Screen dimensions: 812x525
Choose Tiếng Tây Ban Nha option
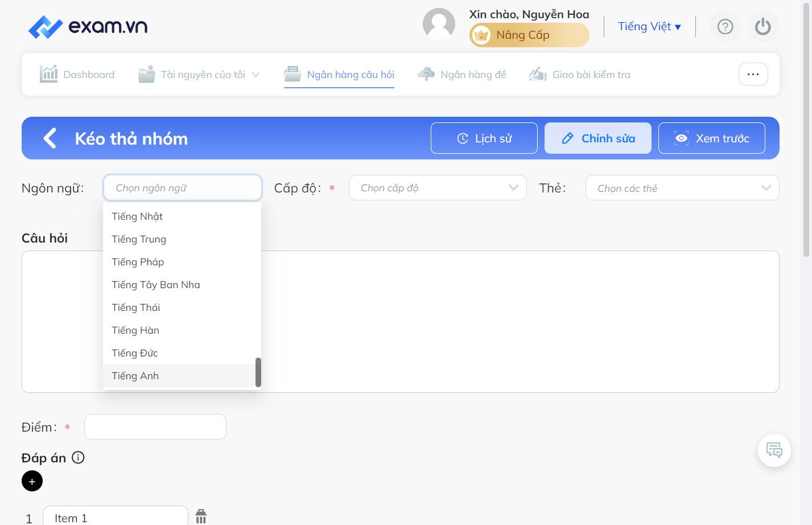[x=182, y=285]
